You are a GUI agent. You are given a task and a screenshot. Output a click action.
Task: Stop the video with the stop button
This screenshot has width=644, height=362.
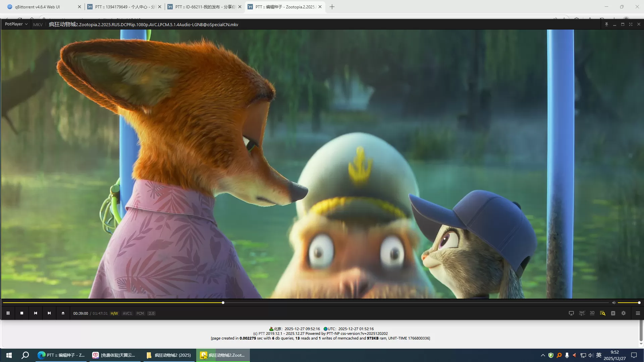click(22, 313)
